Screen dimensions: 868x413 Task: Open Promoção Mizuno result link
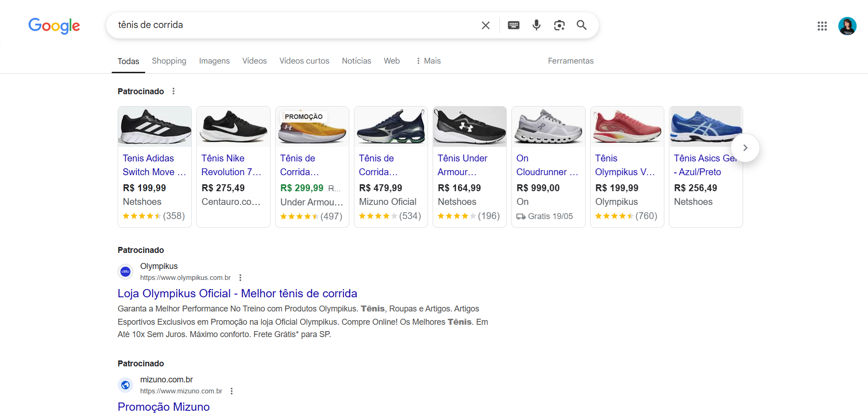[x=163, y=407]
